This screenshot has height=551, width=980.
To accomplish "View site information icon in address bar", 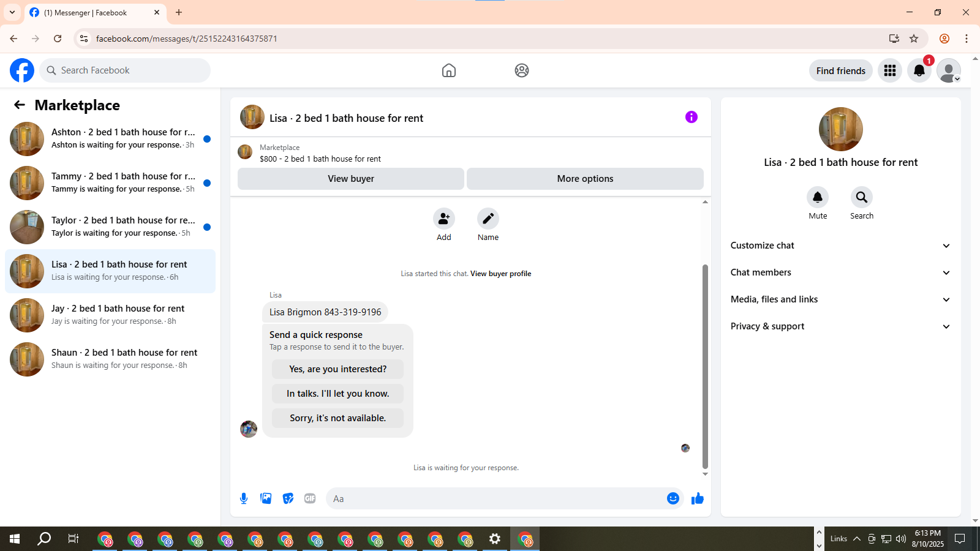I will click(x=84, y=39).
